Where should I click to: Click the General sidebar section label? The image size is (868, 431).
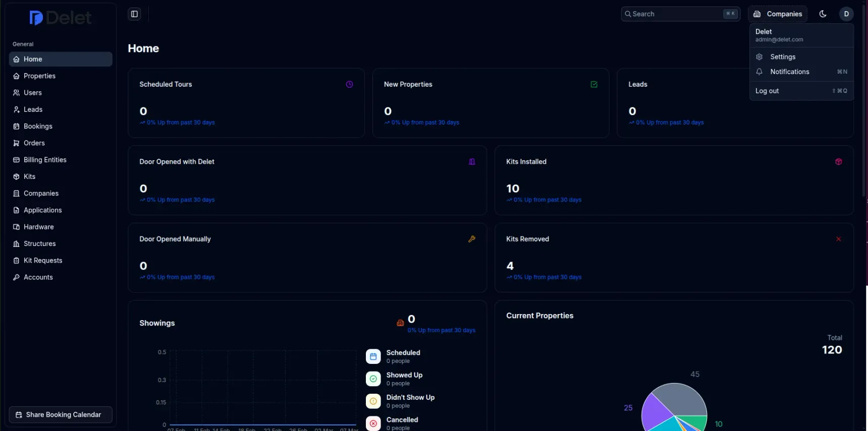pos(23,44)
